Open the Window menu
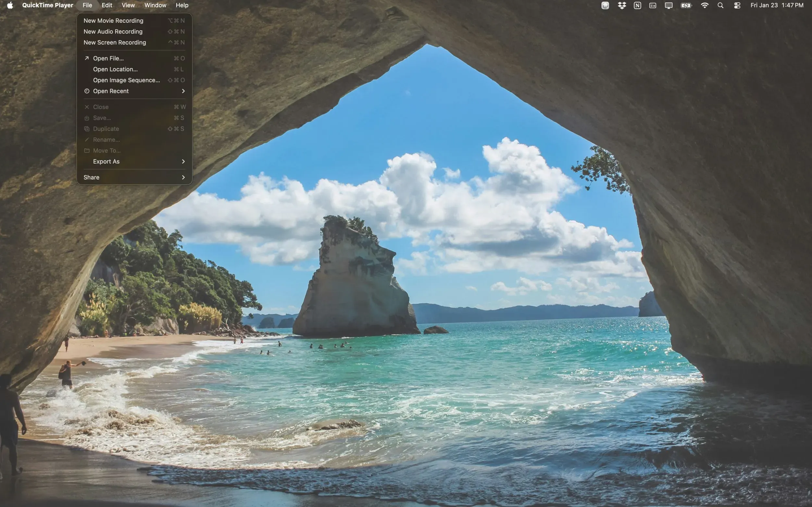Screen dimensions: 812x507 point(155,5)
